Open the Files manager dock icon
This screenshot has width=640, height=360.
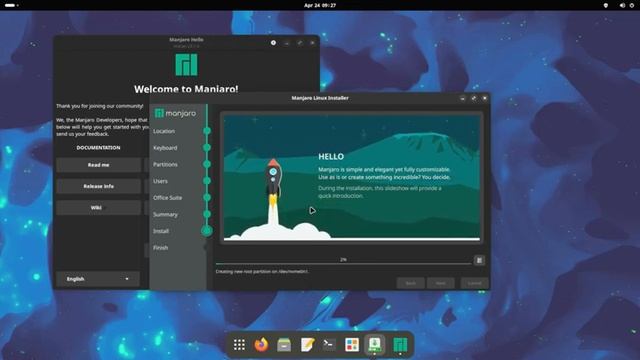click(x=284, y=345)
